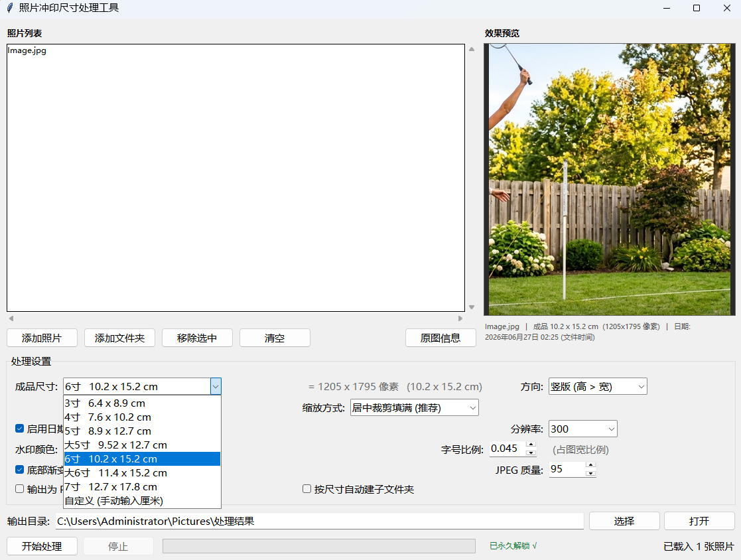Click the 添加照片 button
This screenshot has height=560, width=741.
[x=42, y=338]
